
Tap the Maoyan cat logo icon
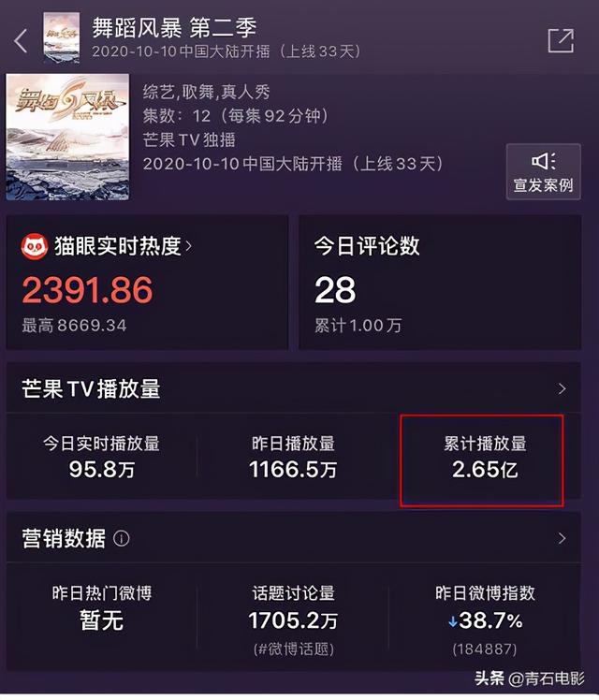coord(35,246)
